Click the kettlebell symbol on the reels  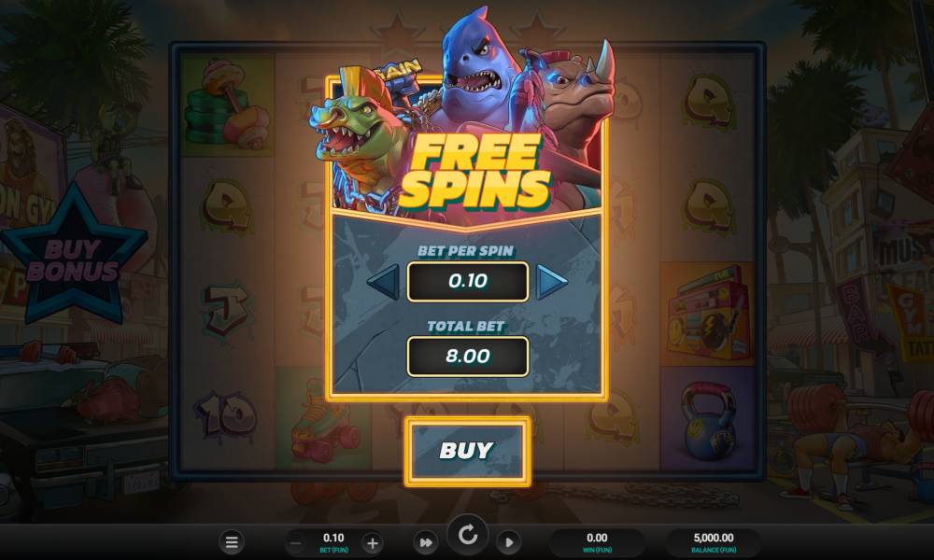(709, 422)
